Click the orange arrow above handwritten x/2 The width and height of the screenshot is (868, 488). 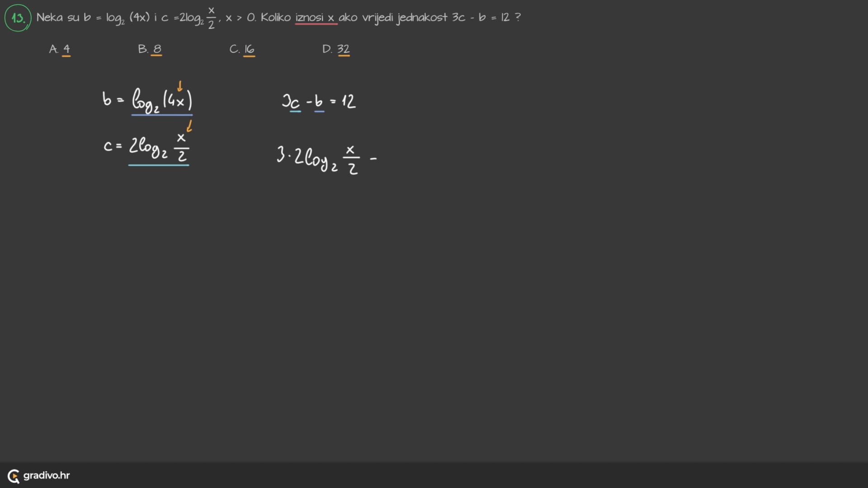(189, 126)
